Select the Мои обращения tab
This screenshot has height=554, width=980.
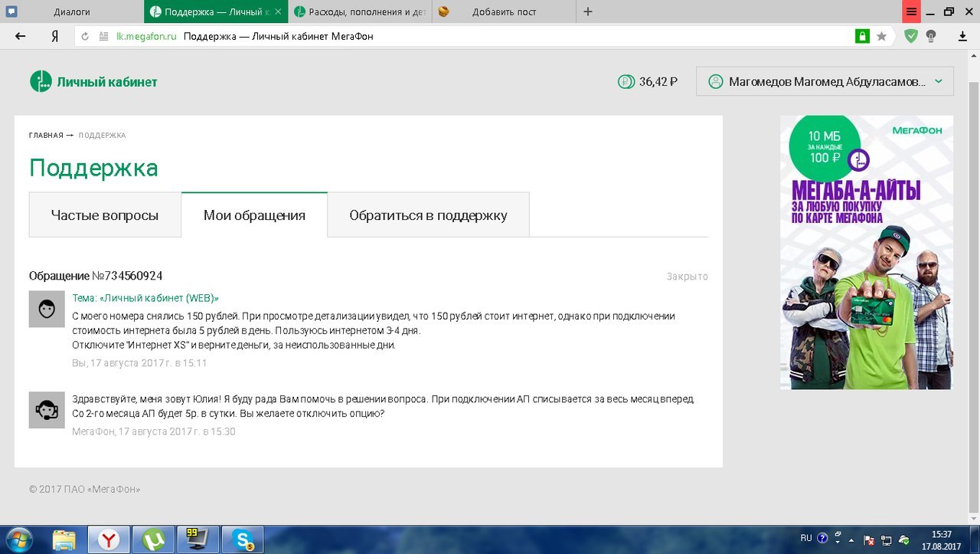coord(254,215)
